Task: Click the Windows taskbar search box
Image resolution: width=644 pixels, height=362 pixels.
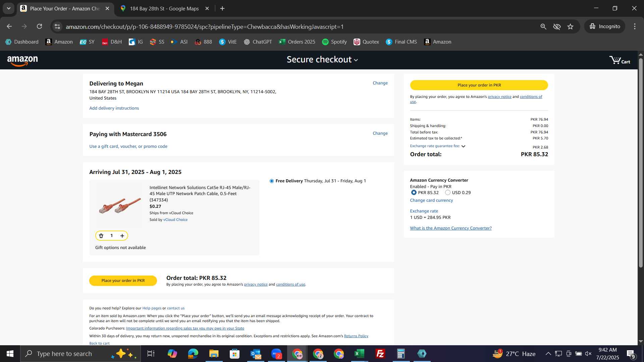Action: pos(80,354)
